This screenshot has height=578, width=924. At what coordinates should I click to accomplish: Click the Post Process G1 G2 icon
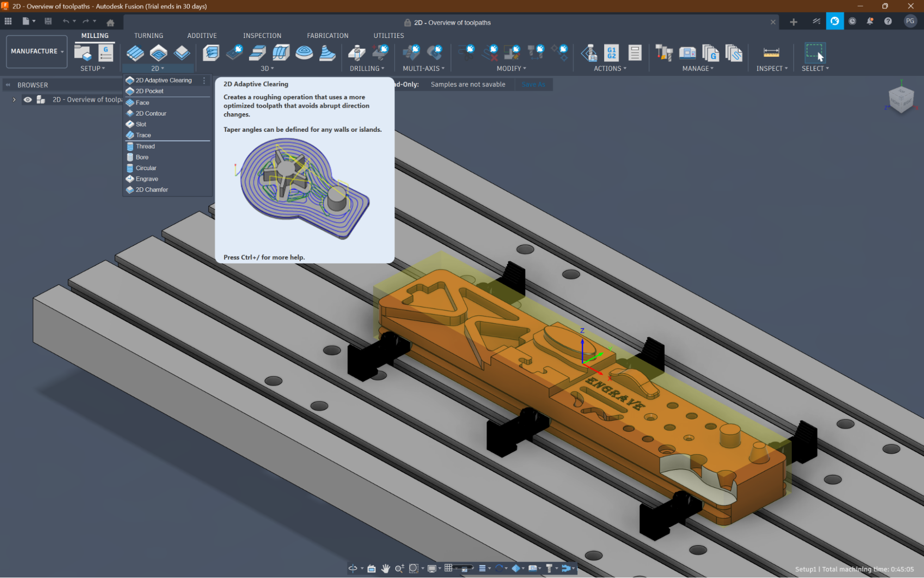coord(612,53)
